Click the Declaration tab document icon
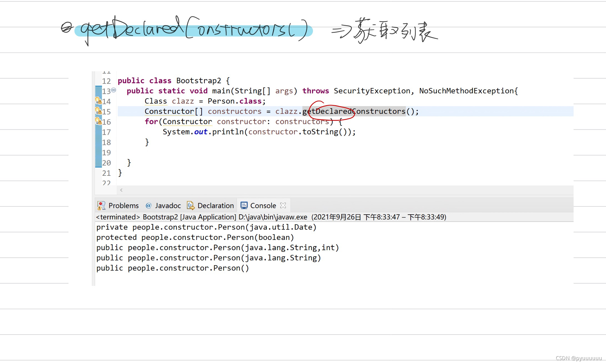This screenshot has width=606, height=364. pos(190,205)
